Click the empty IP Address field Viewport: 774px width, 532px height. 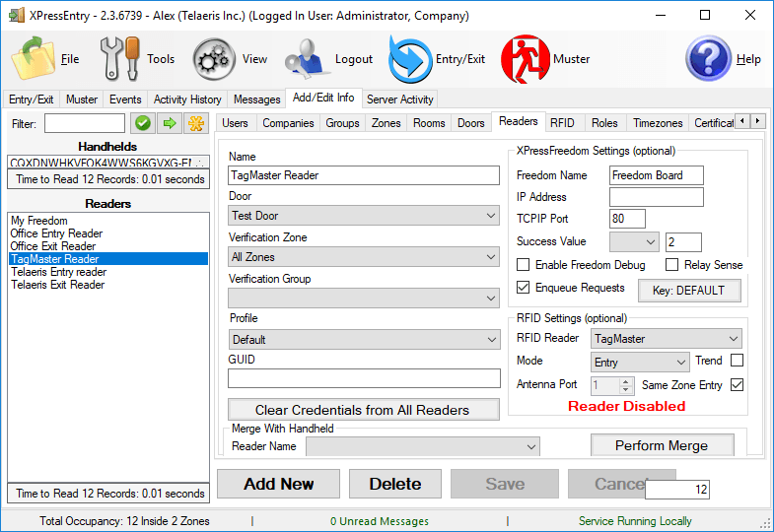[x=656, y=197]
